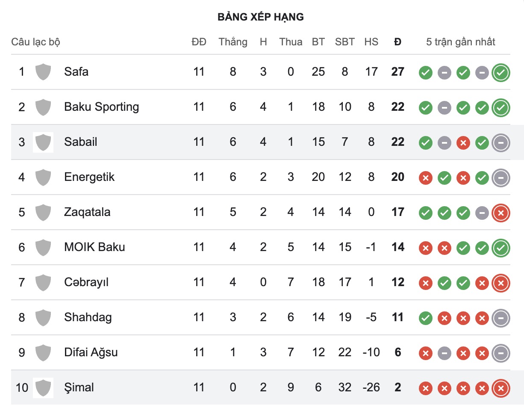Open the Cəbrayıl team page

(x=86, y=282)
